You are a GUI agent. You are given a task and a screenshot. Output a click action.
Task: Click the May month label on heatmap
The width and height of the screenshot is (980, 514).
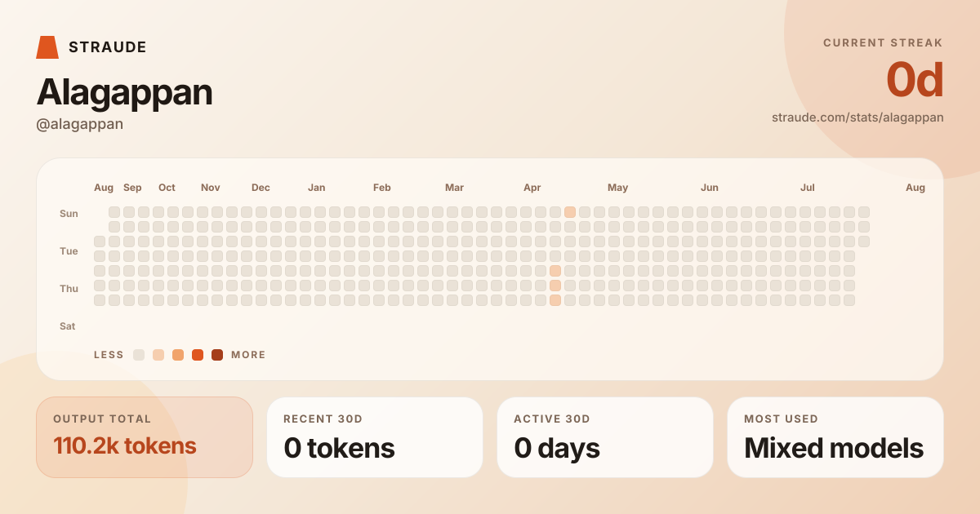pyautogui.click(x=618, y=188)
